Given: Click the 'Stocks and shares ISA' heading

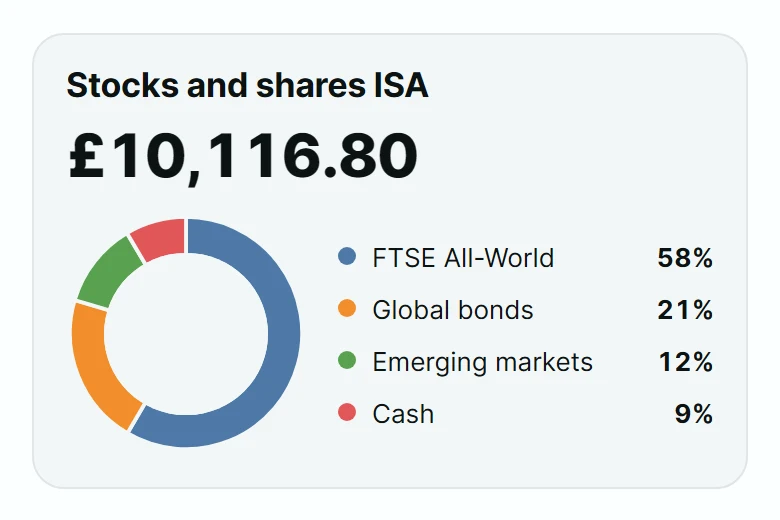Looking at the screenshot, I should [x=247, y=85].
